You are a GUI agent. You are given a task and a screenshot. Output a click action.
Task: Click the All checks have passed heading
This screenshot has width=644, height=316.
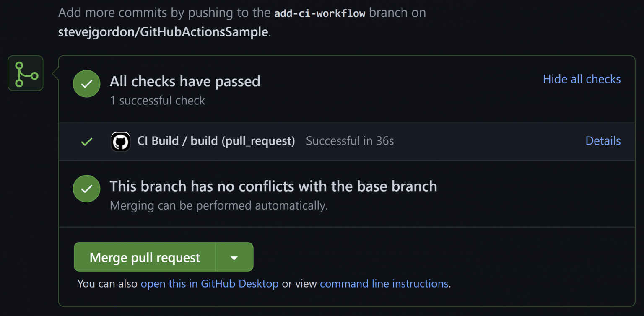point(184,81)
